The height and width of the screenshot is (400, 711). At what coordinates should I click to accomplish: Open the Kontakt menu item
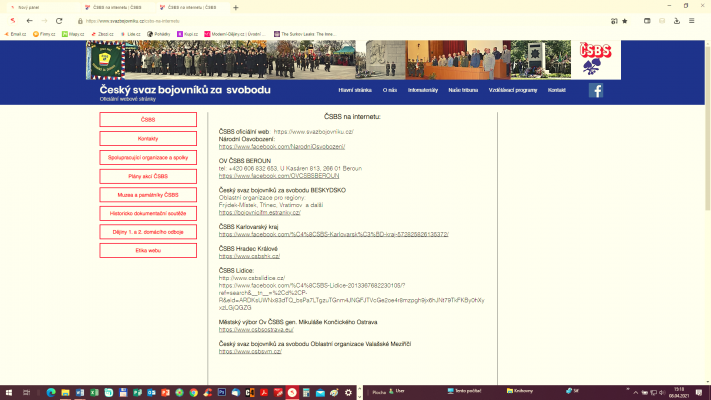[556, 90]
